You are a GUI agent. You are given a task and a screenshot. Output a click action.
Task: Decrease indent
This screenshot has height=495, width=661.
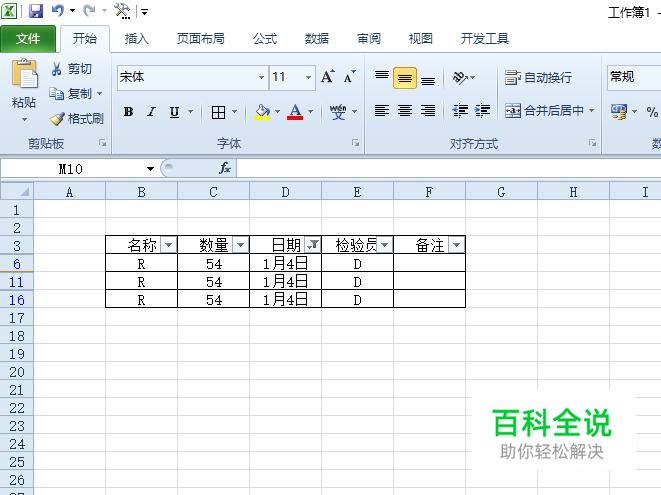(460, 110)
